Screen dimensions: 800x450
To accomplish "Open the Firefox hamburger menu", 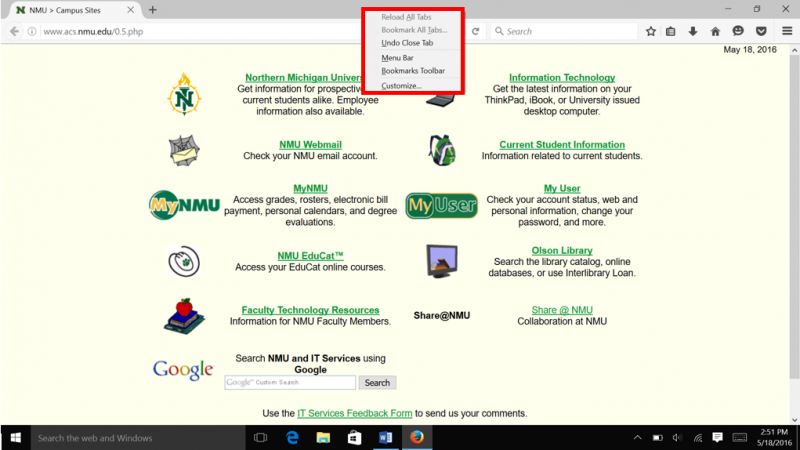I will [x=787, y=31].
